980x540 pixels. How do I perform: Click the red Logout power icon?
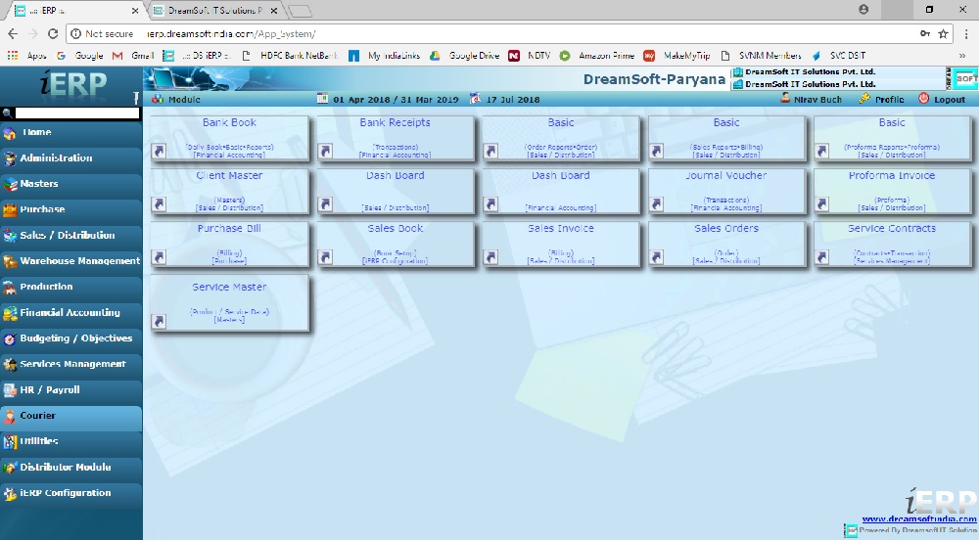[x=923, y=99]
